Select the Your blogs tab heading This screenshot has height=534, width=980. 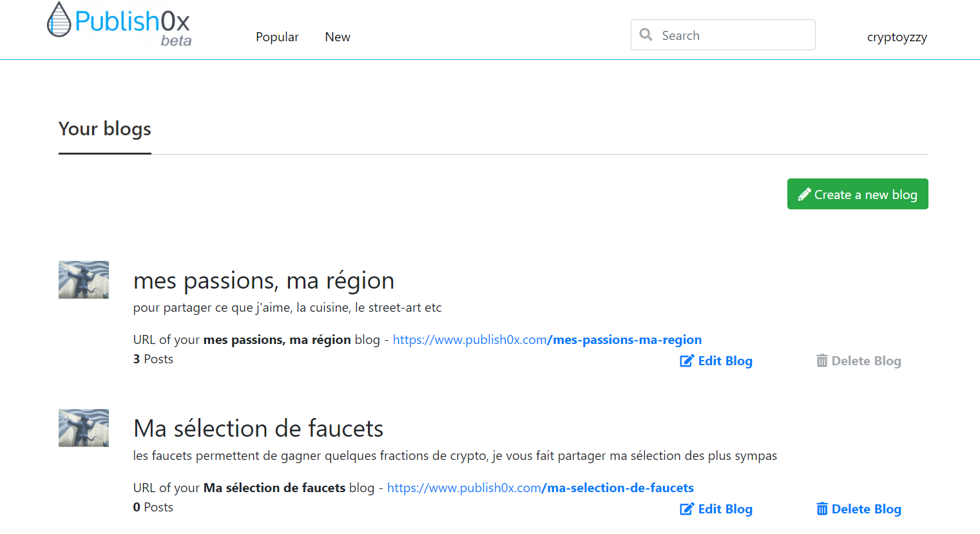[105, 129]
